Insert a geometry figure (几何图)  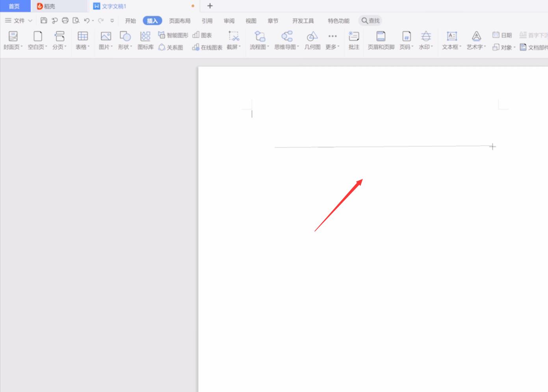coord(312,41)
